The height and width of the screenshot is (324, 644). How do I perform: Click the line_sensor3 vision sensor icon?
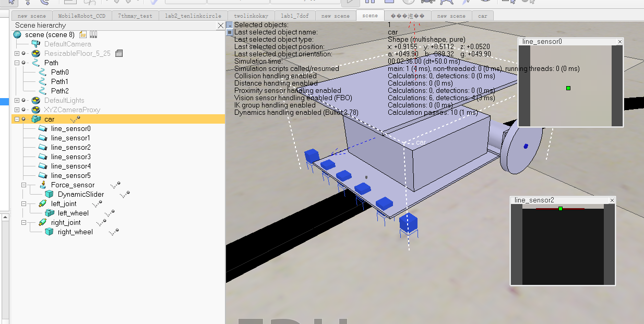click(x=43, y=157)
